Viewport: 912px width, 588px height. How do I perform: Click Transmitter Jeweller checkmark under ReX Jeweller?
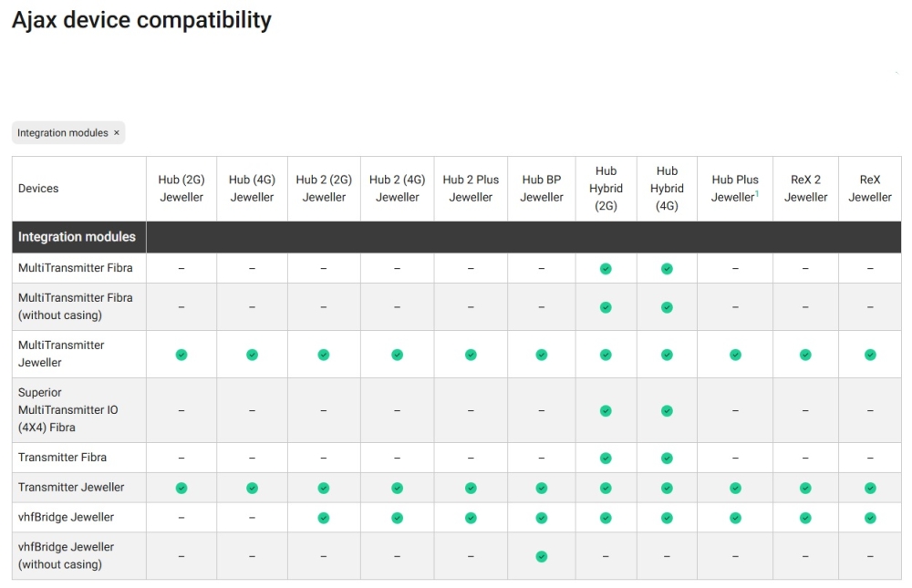tap(870, 488)
